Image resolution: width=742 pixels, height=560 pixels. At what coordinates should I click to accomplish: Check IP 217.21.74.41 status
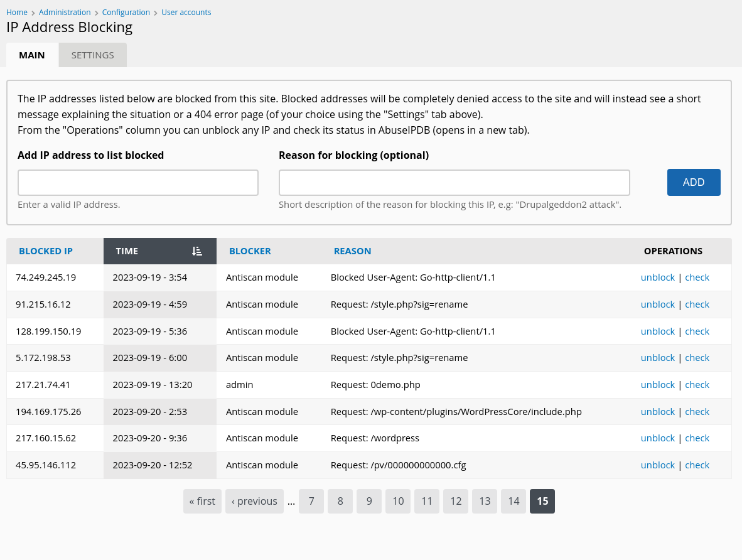coord(697,385)
